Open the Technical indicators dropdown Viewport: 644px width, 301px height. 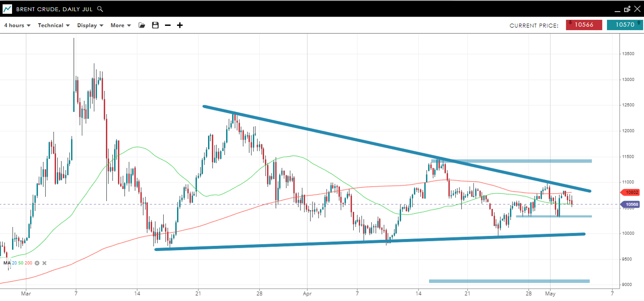pos(54,25)
